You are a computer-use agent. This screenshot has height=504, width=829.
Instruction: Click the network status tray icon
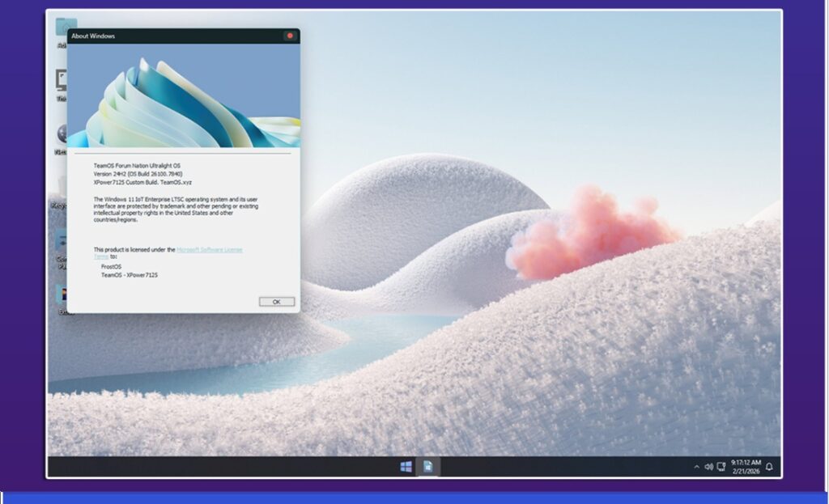pos(721,467)
